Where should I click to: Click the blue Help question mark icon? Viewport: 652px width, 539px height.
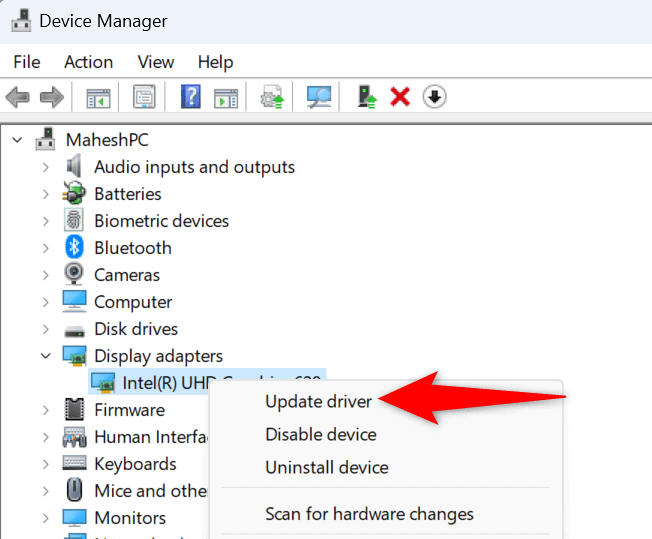pos(191,96)
